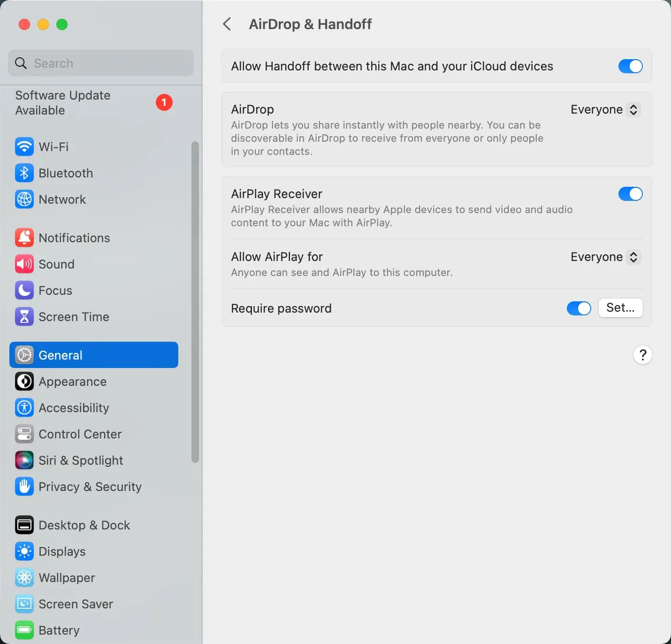Click the green zoom window button
671x644 pixels.
(x=62, y=25)
